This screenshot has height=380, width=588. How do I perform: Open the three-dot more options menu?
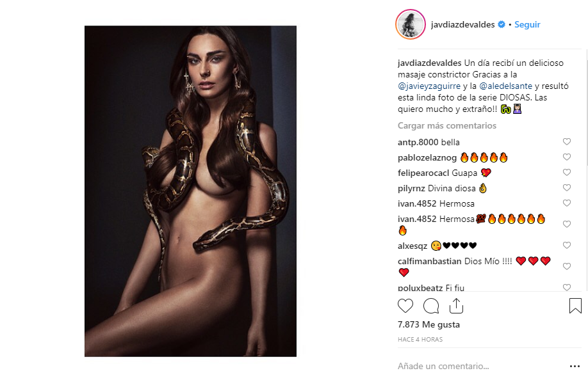pyautogui.click(x=575, y=366)
